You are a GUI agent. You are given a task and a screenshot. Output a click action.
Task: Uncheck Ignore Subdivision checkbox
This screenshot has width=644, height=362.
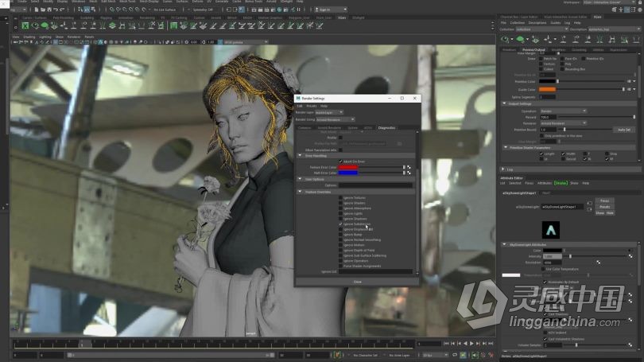[340, 224]
